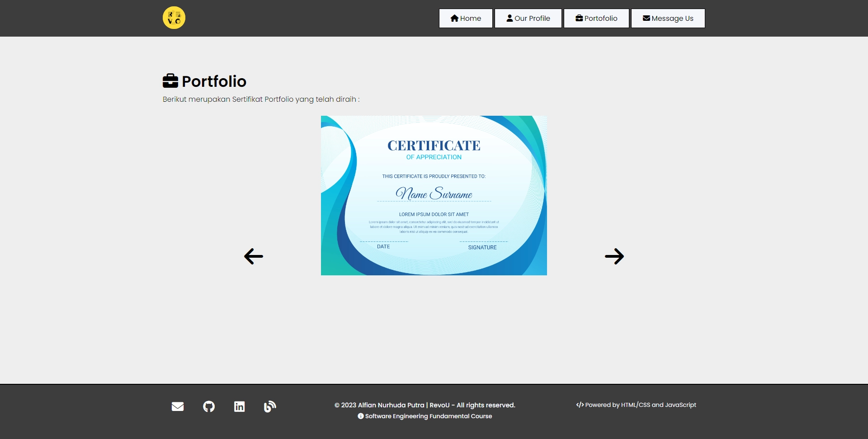Click the code icon near Powered by HTML/CSS
The height and width of the screenshot is (439, 868).
point(580,405)
